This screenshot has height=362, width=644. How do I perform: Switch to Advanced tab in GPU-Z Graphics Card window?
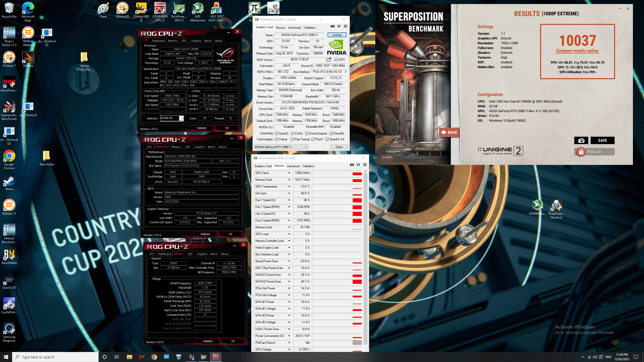tap(294, 28)
